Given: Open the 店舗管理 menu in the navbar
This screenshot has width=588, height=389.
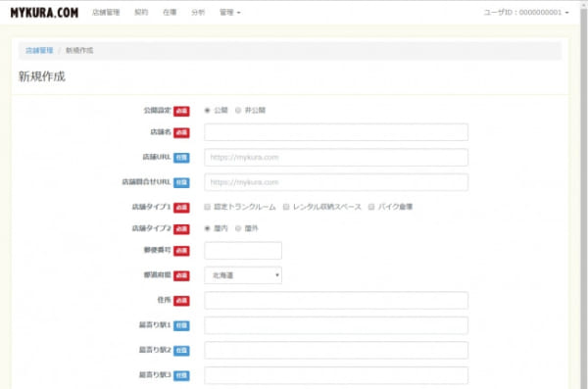Looking at the screenshot, I should 106,13.
